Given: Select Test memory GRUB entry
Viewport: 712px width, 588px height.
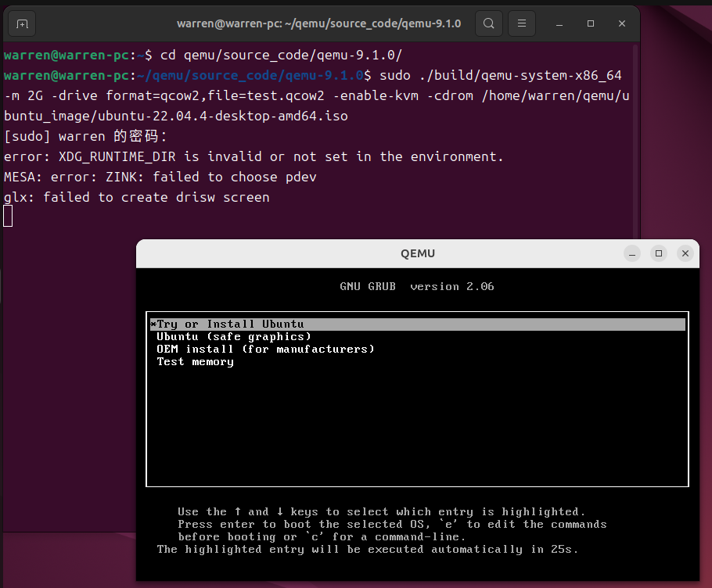Looking at the screenshot, I should (196, 362).
